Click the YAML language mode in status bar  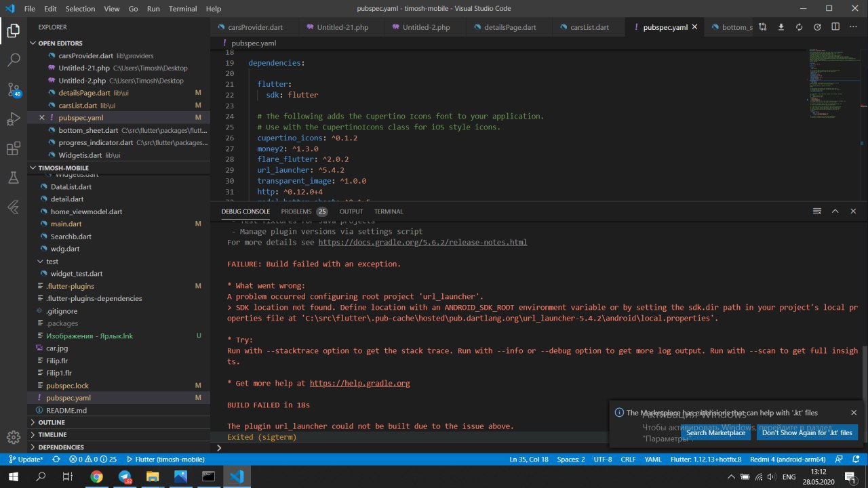(x=652, y=459)
